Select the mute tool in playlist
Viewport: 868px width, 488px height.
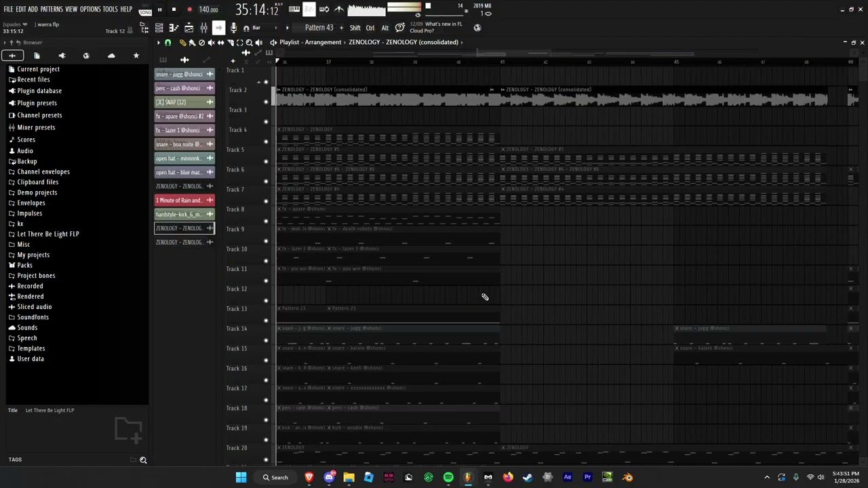tap(211, 43)
